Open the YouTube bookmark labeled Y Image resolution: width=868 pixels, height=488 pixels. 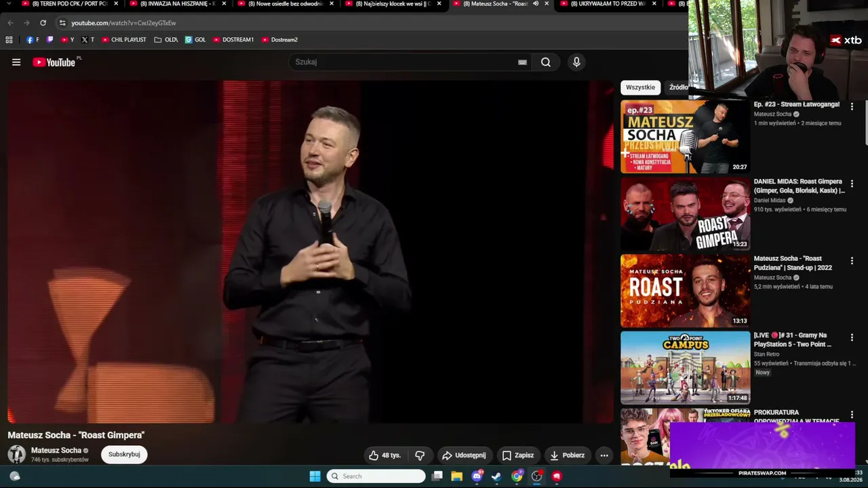coord(68,40)
